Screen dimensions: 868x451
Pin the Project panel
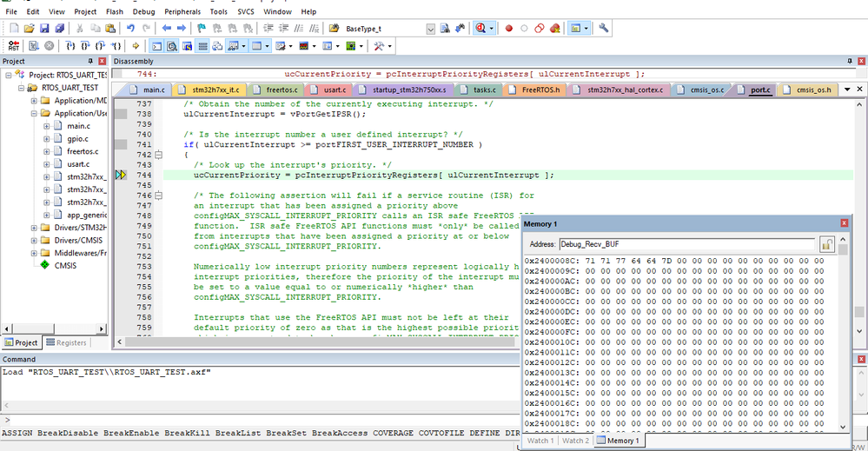pos(90,61)
